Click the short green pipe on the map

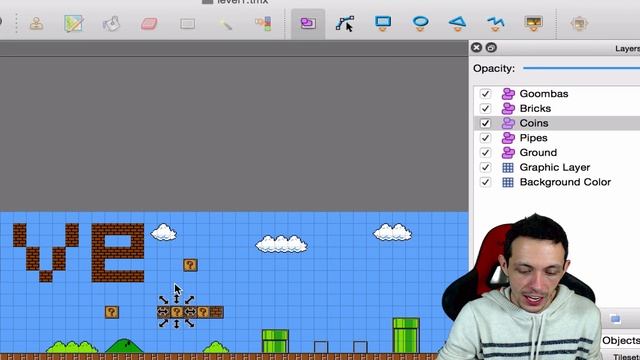276,342
